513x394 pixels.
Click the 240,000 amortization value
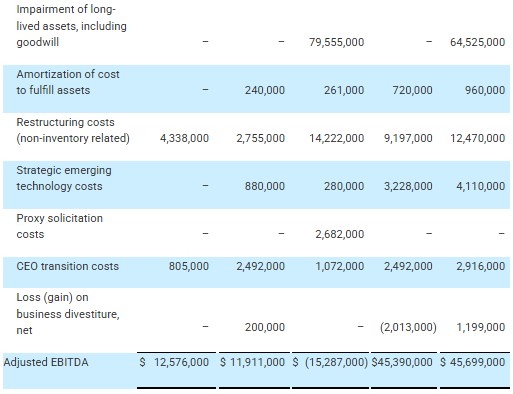[x=265, y=90]
